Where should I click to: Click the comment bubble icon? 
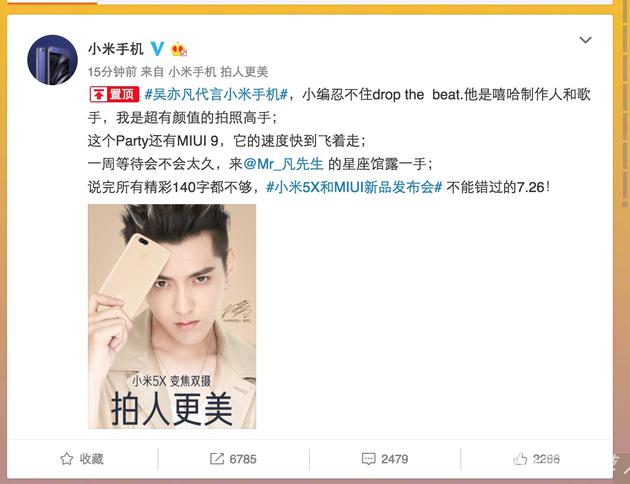pos(368,459)
